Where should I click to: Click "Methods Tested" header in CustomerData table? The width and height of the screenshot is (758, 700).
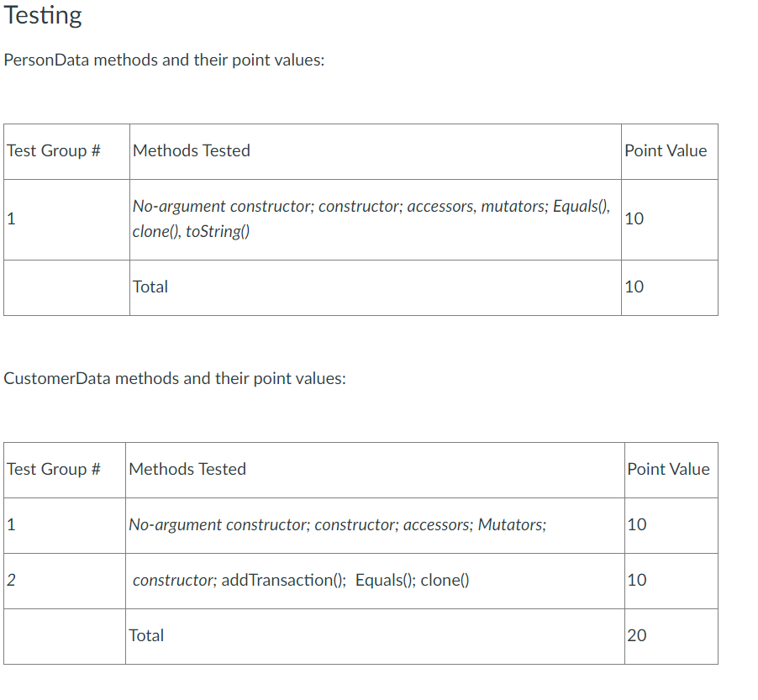click(187, 470)
